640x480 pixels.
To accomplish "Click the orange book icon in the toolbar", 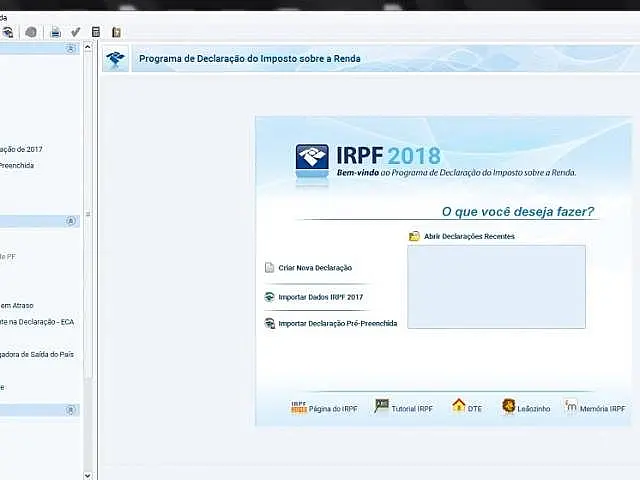I will click(x=116, y=32).
